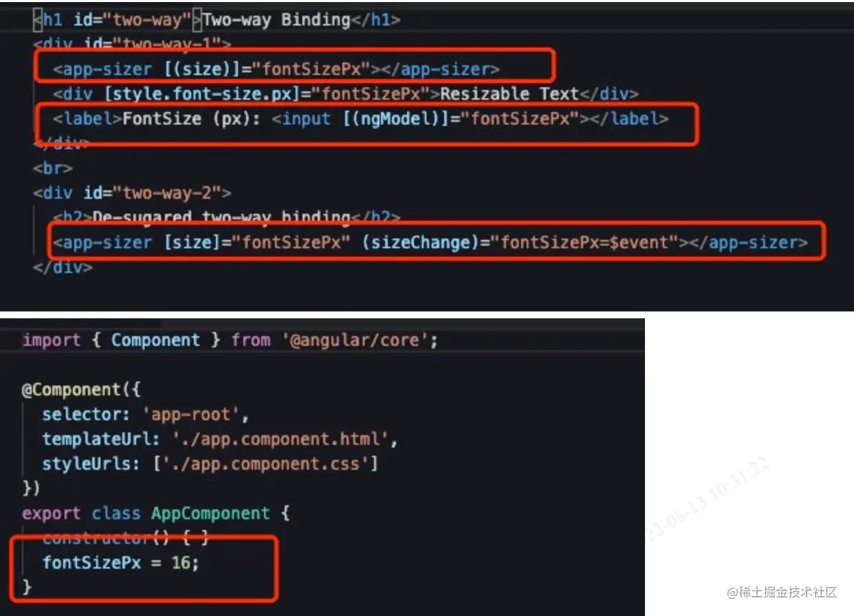The height and width of the screenshot is (616, 854).
Task: Click the div id "two-way-2" opening tag
Action: click(x=132, y=193)
